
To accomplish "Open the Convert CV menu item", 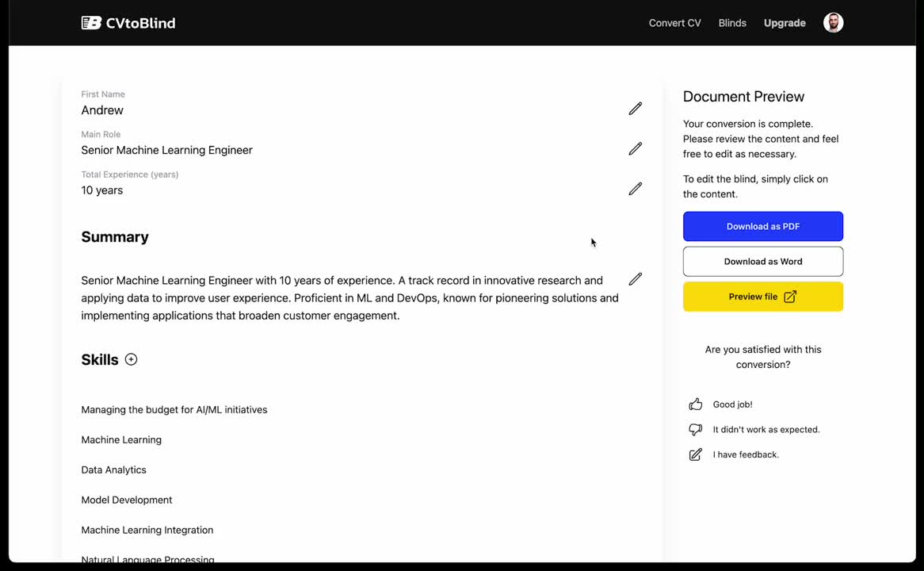I will pyautogui.click(x=674, y=23).
